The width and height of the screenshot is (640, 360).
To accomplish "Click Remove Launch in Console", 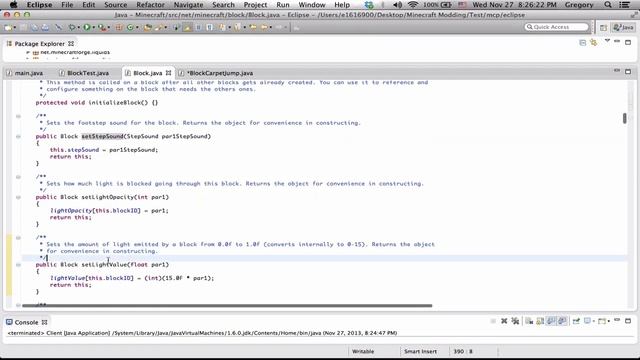I will (504, 321).
